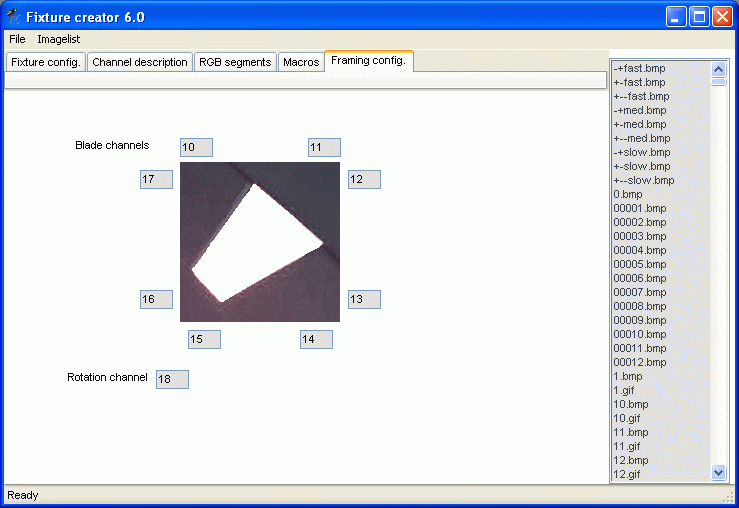The height and width of the screenshot is (508, 739).
Task: Switch to the Fixture config. tab
Action: coord(46,62)
